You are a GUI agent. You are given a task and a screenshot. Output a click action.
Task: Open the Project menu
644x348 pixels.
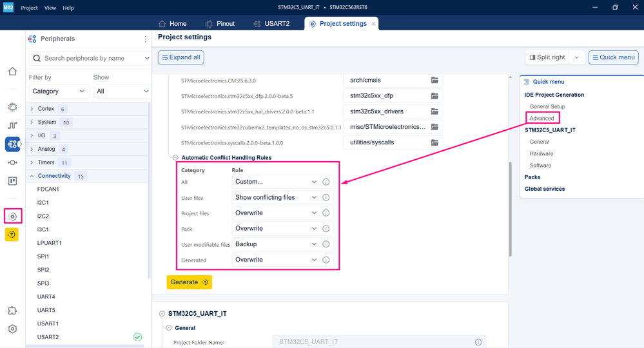pos(29,8)
